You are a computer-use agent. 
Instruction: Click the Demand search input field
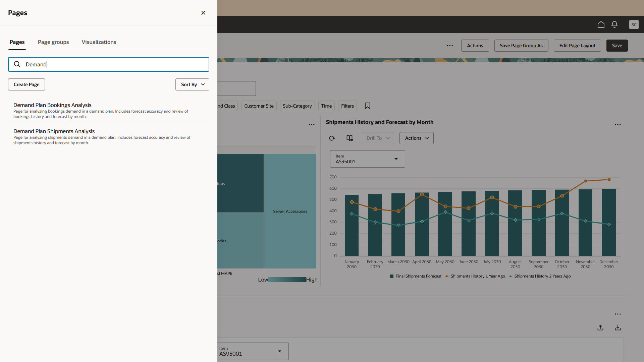114,64
